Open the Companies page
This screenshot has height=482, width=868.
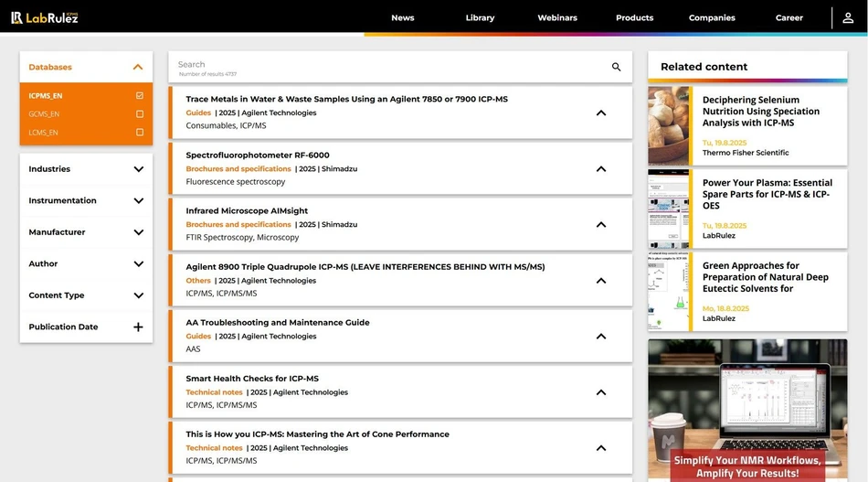712,17
